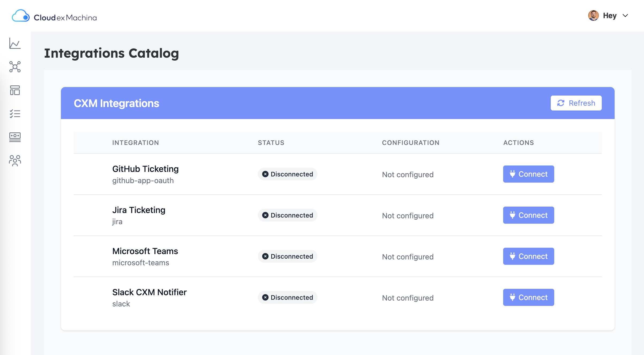Click the Hey username label
This screenshot has width=644, height=355.
point(610,15)
